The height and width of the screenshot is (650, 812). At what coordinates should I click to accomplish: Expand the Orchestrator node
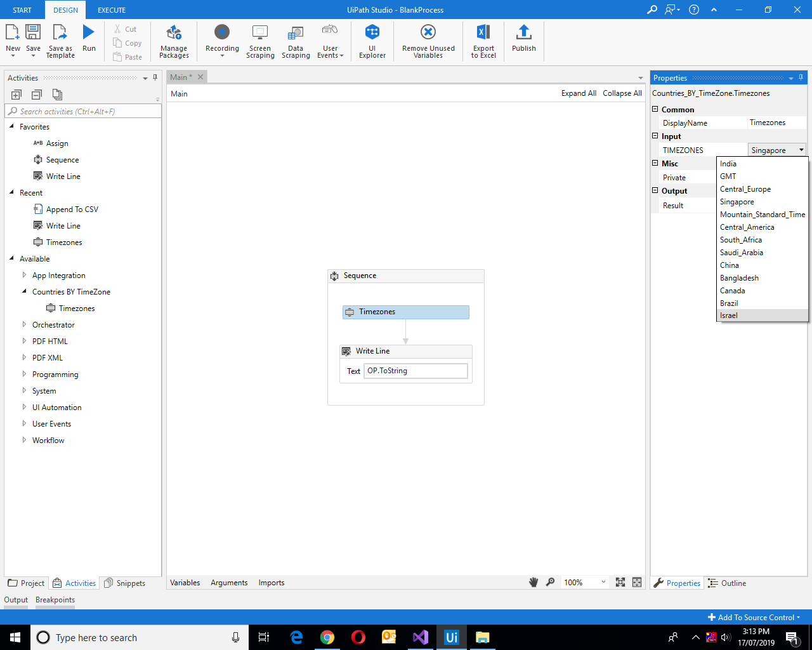24,324
